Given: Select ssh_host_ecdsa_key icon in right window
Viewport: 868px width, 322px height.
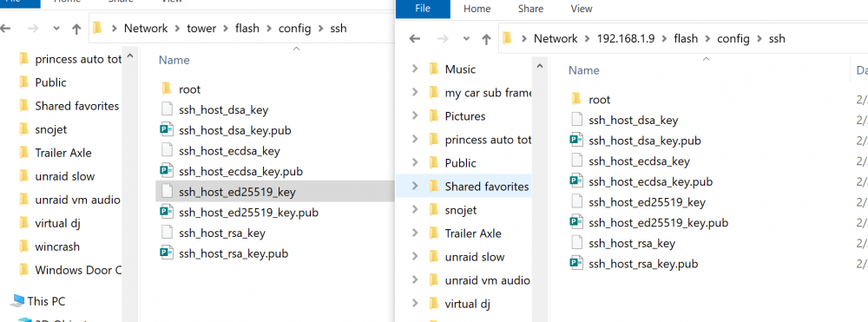Looking at the screenshot, I should coord(577,161).
